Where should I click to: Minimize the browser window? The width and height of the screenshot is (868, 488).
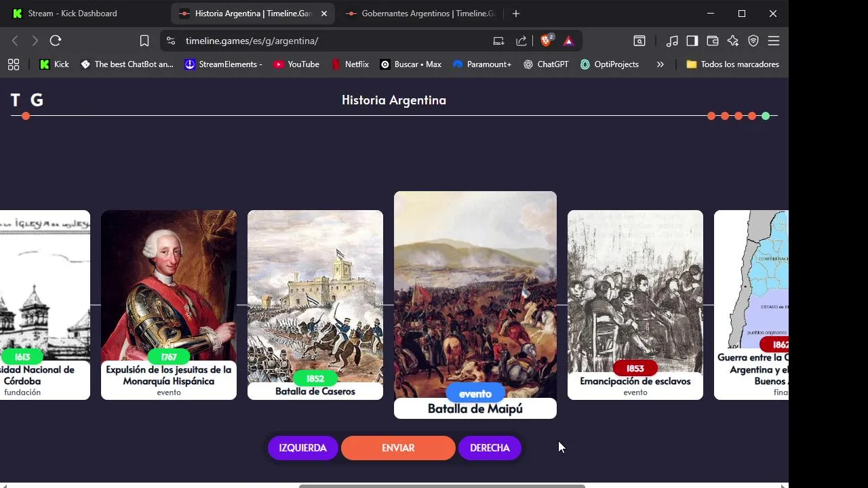711,14
